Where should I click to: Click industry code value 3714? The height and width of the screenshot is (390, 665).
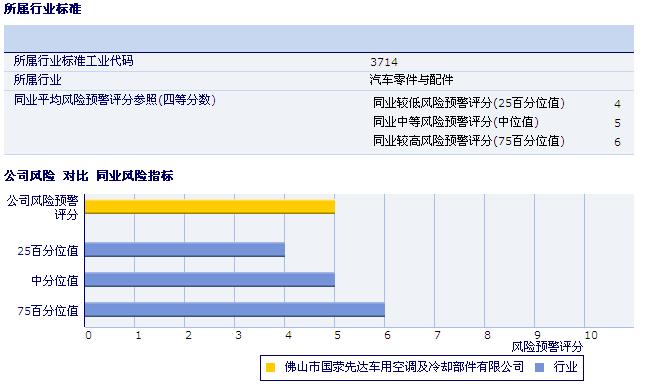click(384, 62)
